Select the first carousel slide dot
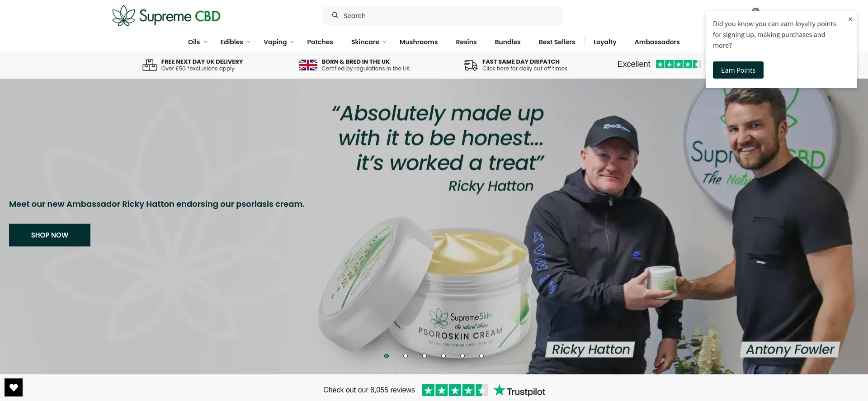The width and height of the screenshot is (868, 401). (x=387, y=356)
